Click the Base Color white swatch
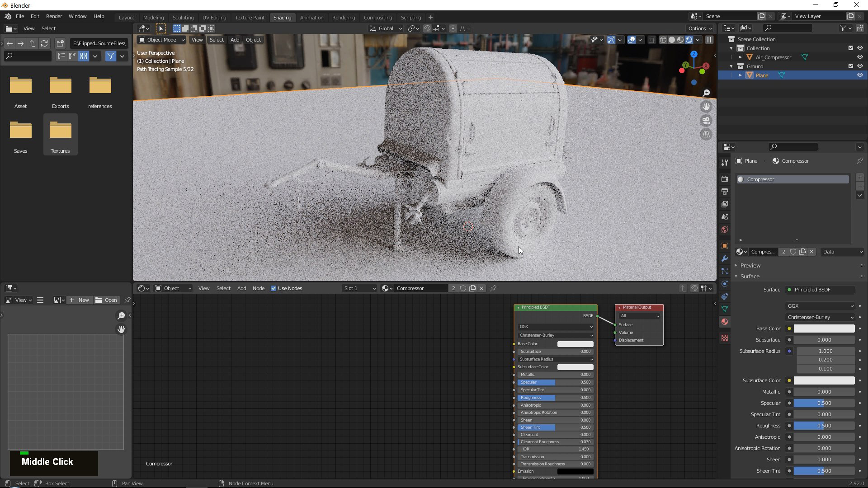 tap(575, 343)
